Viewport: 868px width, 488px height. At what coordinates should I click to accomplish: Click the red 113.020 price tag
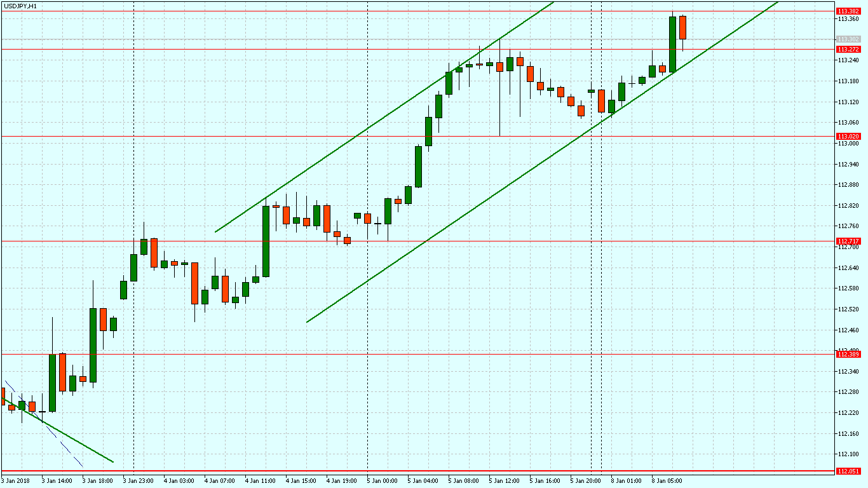pos(848,137)
